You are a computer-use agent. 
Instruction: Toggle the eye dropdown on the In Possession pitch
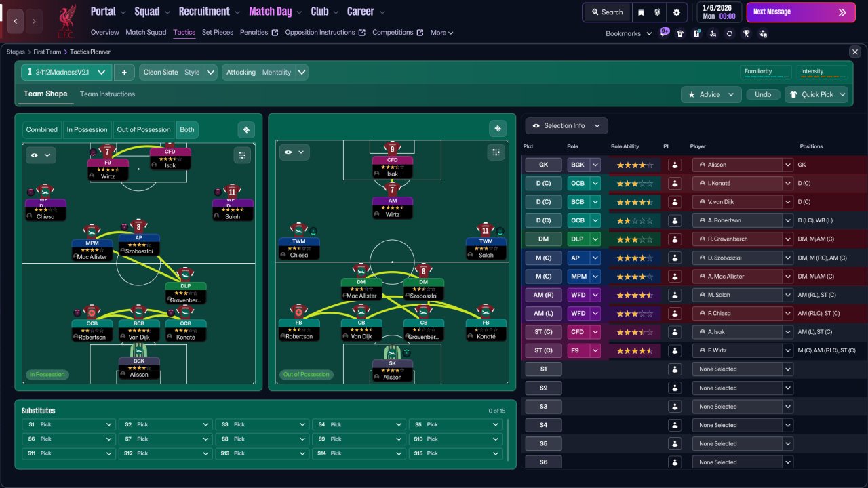click(41, 155)
